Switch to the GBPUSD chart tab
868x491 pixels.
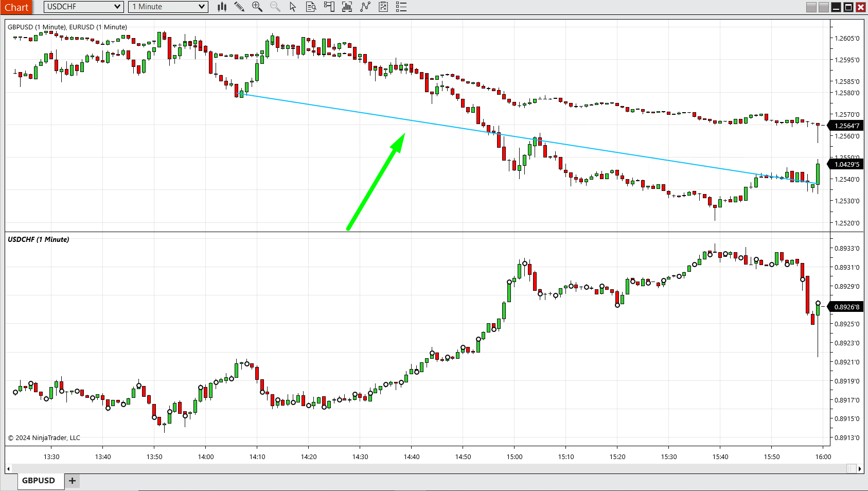click(38, 481)
